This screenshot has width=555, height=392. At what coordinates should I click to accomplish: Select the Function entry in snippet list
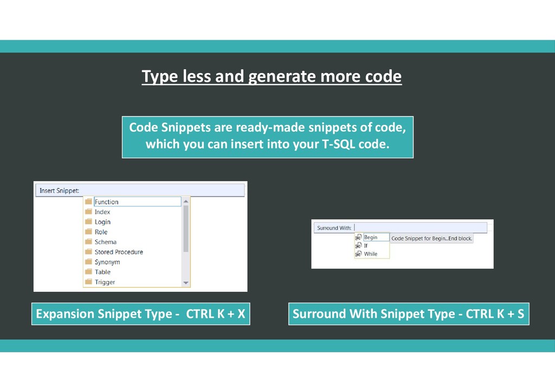tap(137, 202)
